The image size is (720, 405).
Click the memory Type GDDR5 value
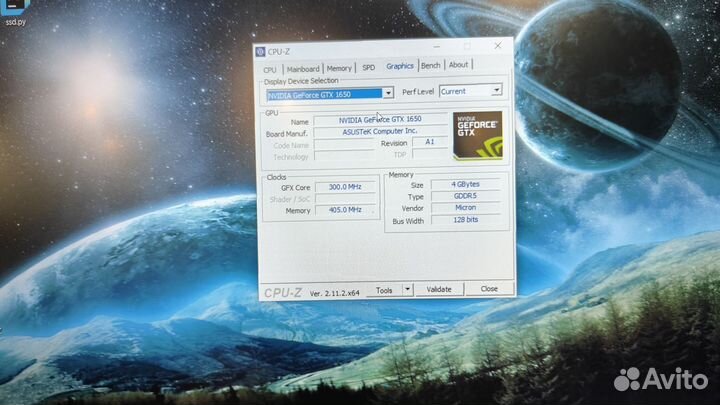coord(465,196)
